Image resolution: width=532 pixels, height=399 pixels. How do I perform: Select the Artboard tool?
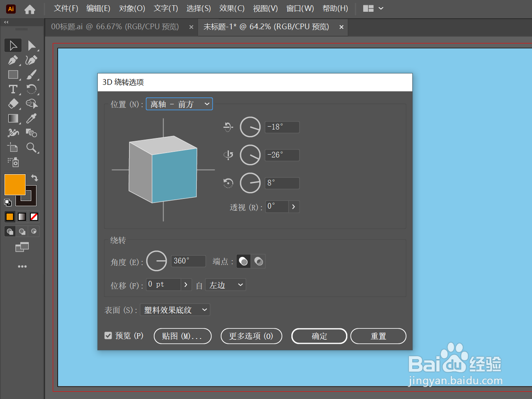[13, 147]
